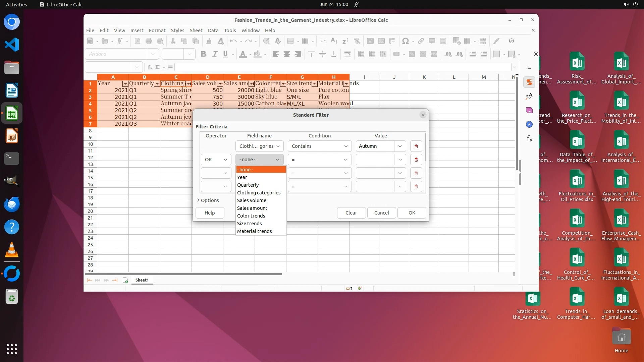Delete the first filter criteria row
Screen dimensions: 644x362
416,146
